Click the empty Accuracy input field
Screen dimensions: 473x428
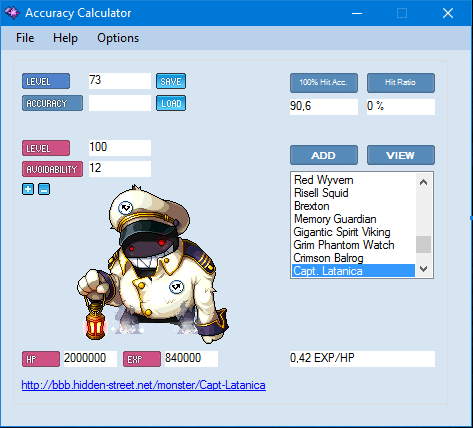pos(120,103)
